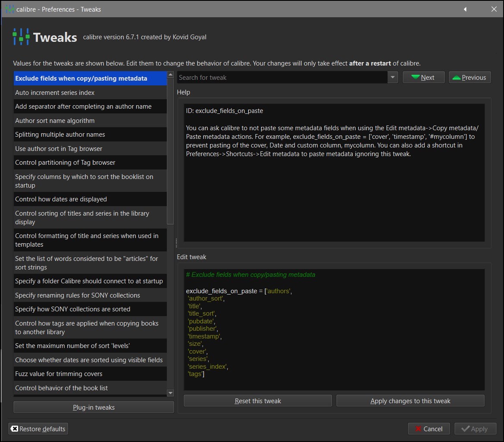The image size is (504, 442).
Task: Select 'Auto increment series index' tweak
Action: pos(90,93)
